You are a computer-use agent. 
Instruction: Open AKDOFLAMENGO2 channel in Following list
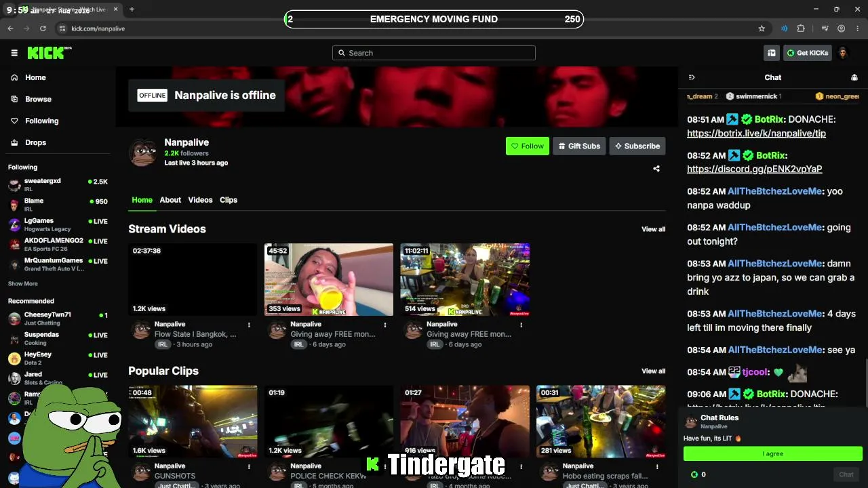click(58, 244)
